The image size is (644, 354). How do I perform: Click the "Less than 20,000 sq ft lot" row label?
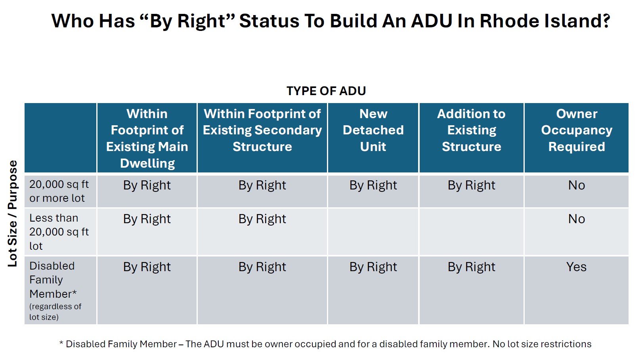59,232
